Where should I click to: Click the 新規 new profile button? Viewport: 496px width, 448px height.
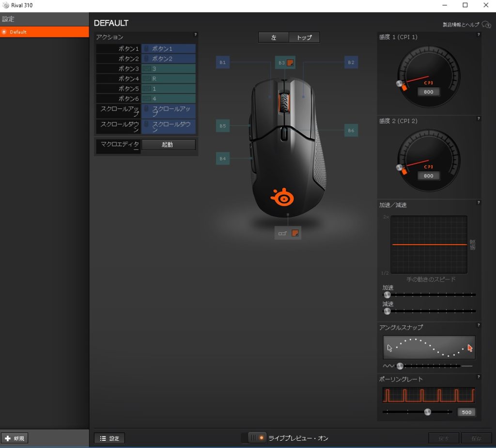tap(15, 438)
